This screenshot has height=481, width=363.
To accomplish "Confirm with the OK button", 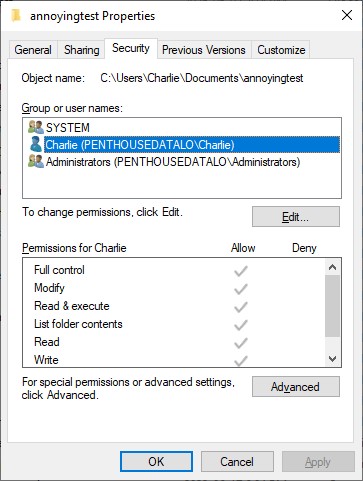I will (156, 462).
